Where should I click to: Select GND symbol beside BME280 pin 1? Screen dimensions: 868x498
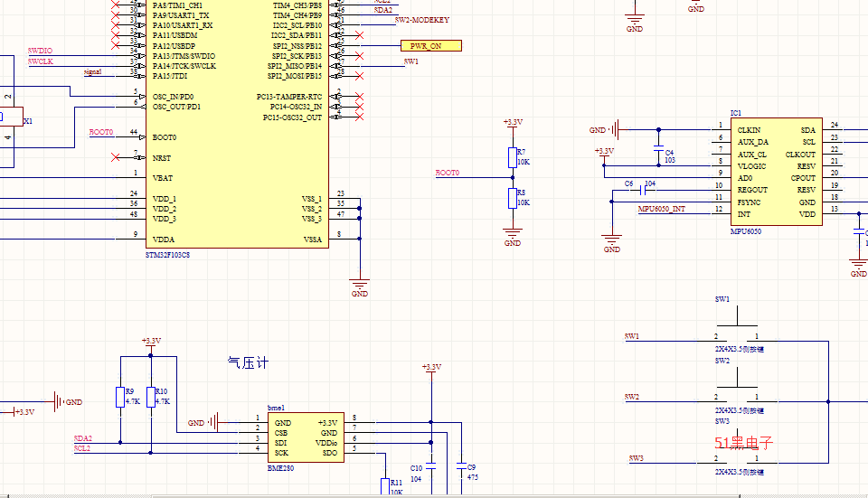[203, 422]
